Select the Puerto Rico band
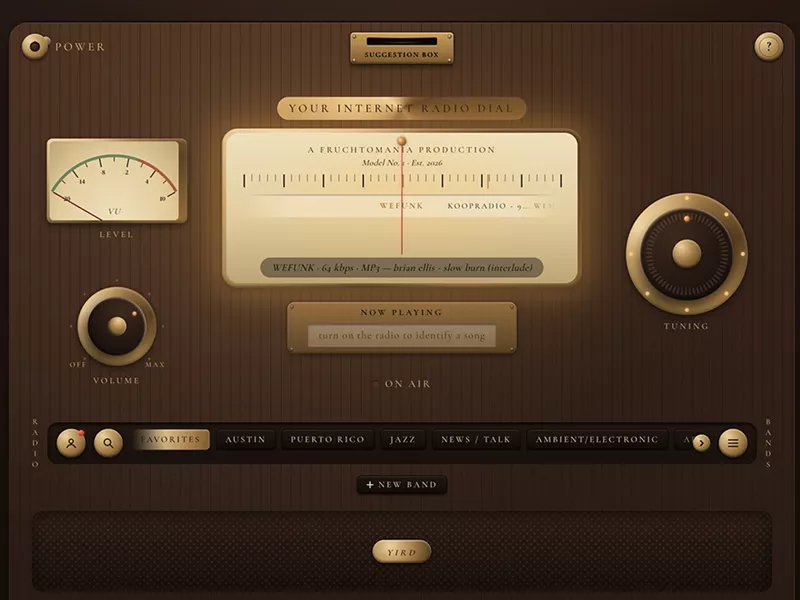This screenshot has height=600, width=800. pyautogui.click(x=328, y=439)
